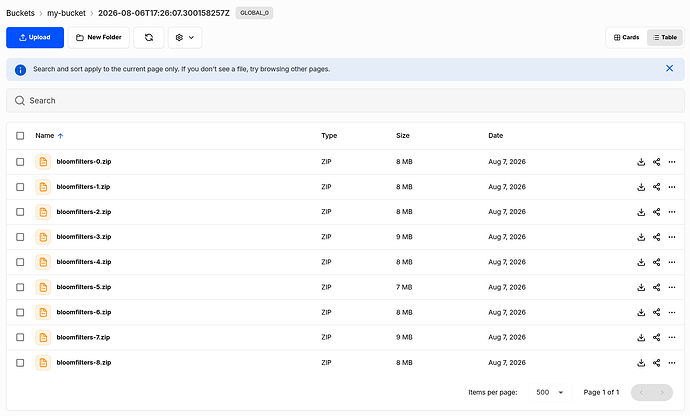The image size is (690, 416).
Task: Open file name bloomfilters-7.zip
Action: tap(83, 338)
